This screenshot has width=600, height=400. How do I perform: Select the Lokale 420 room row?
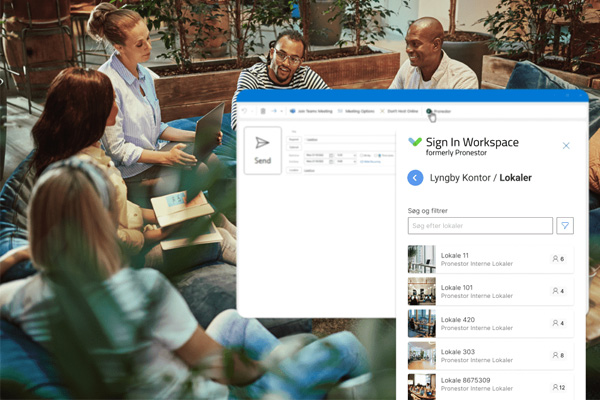[491, 323]
